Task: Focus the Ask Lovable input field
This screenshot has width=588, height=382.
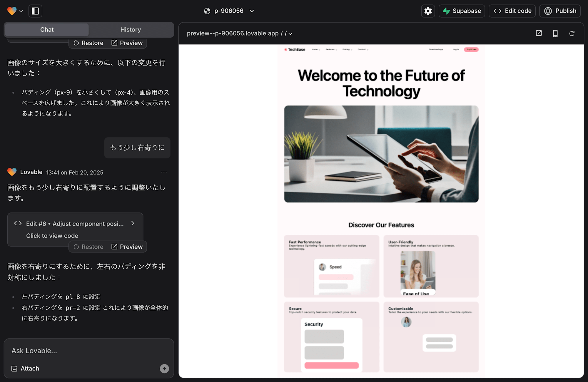Action: pyautogui.click(x=89, y=351)
